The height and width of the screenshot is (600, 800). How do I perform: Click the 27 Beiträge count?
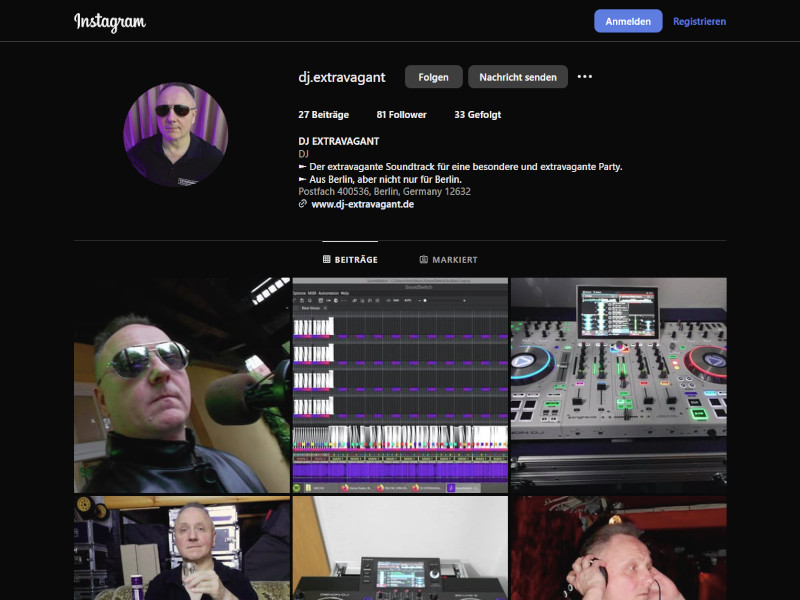[321, 114]
